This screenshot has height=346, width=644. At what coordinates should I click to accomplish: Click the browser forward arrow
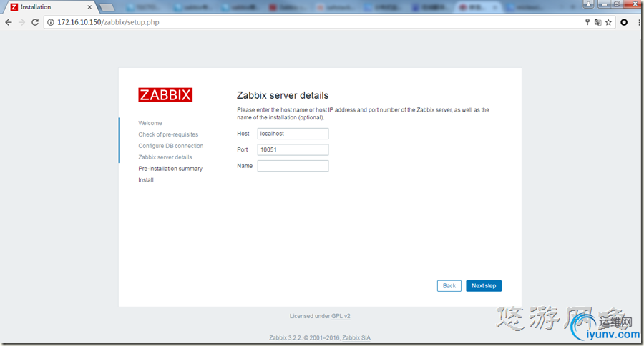[21, 22]
